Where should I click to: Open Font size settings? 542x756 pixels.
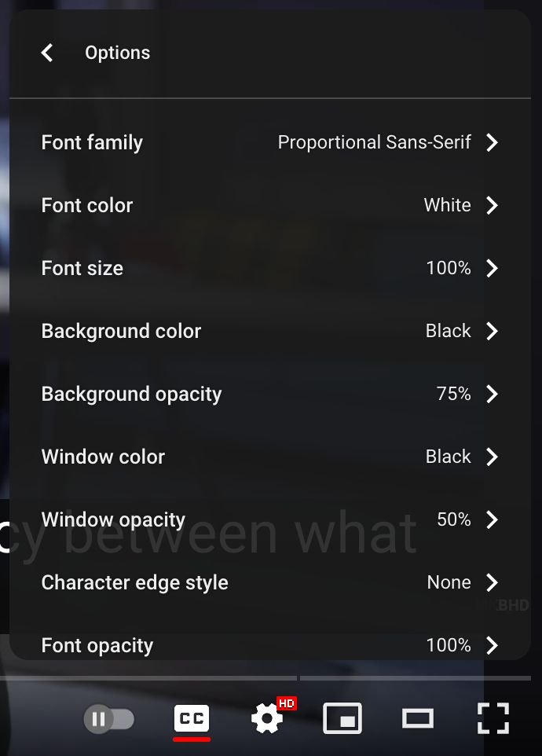pos(271,268)
